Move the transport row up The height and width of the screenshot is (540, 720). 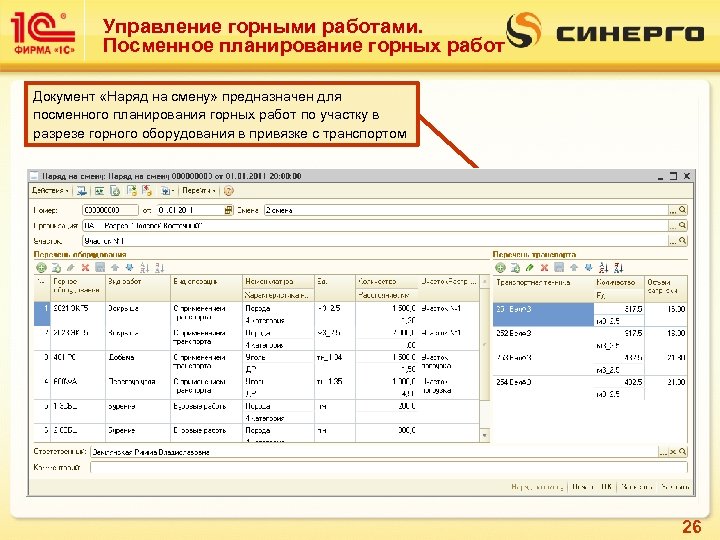574,268
